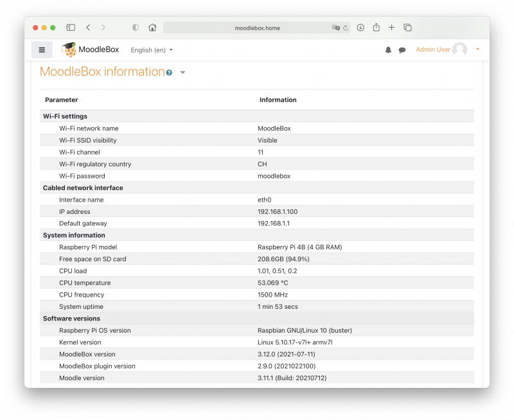This screenshot has width=514, height=420.
Task: Click CPU temperature label
Action: pos(85,283)
